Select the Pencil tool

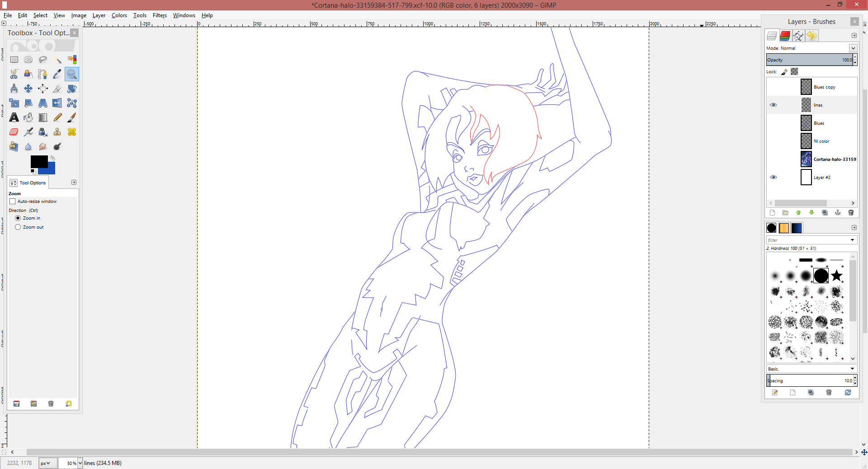(x=57, y=117)
